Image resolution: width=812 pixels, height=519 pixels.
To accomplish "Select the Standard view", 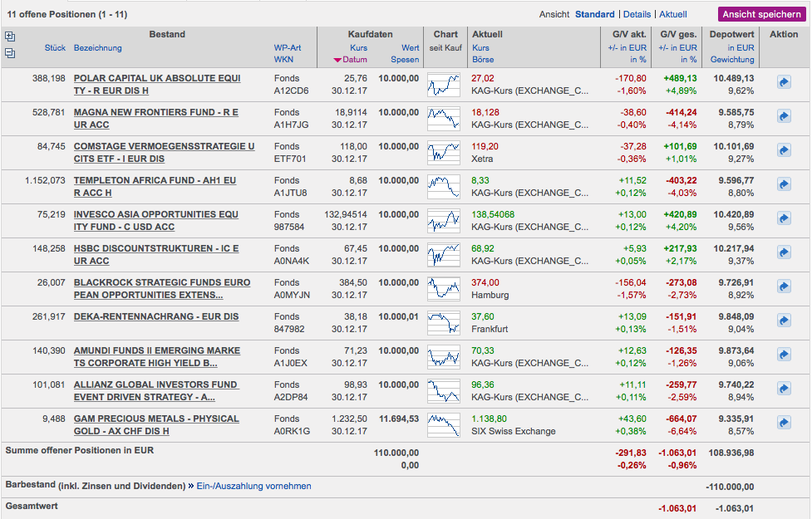I will [595, 14].
